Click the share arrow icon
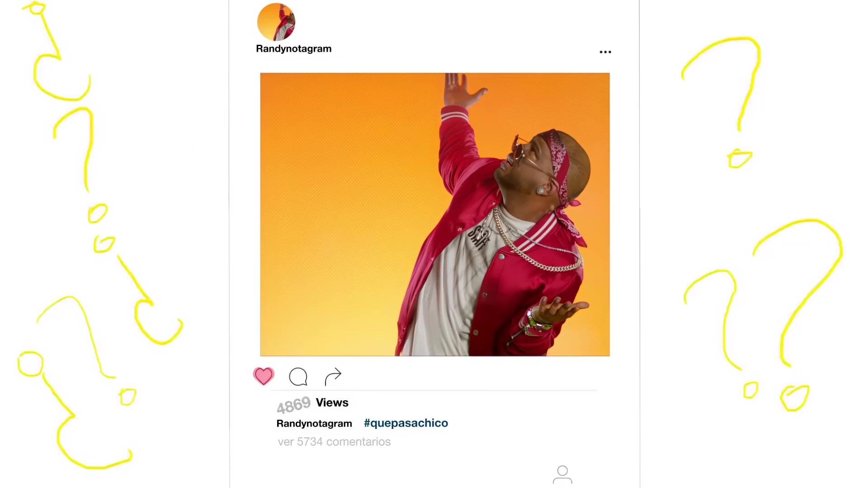This screenshot has height=488, width=868. tap(333, 377)
